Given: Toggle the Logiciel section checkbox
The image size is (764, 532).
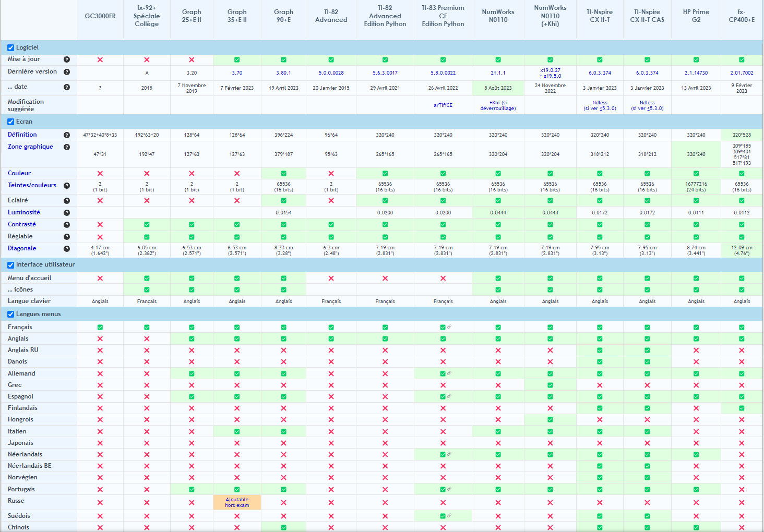Looking at the screenshot, I should pyautogui.click(x=11, y=48).
